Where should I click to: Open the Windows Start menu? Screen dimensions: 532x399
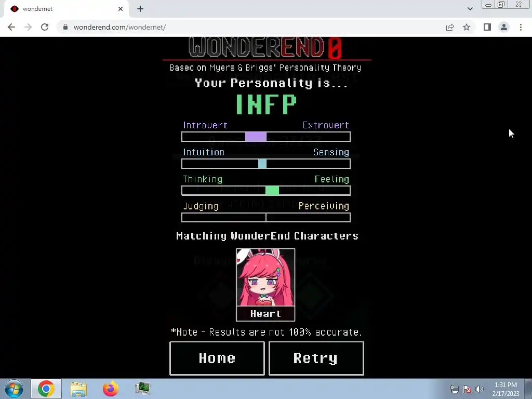(x=14, y=389)
